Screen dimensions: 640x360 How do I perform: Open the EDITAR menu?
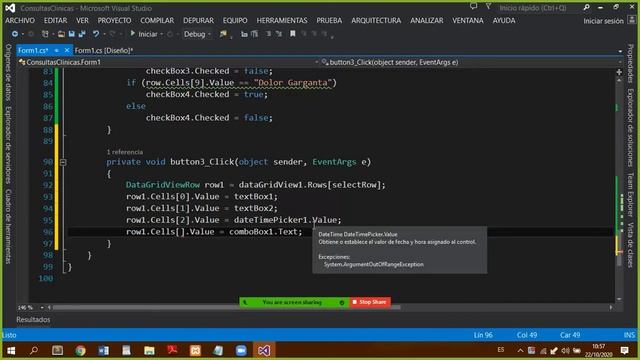[x=56, y=20]
